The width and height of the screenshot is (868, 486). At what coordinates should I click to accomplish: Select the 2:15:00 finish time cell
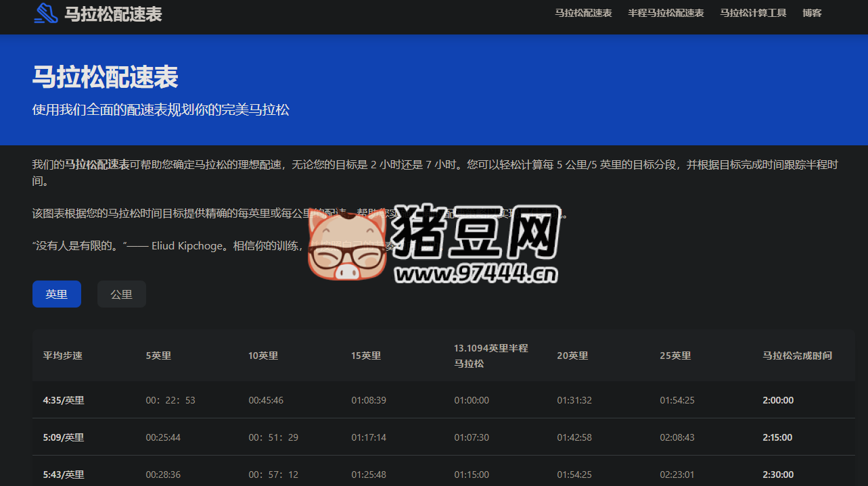(777, 437)
